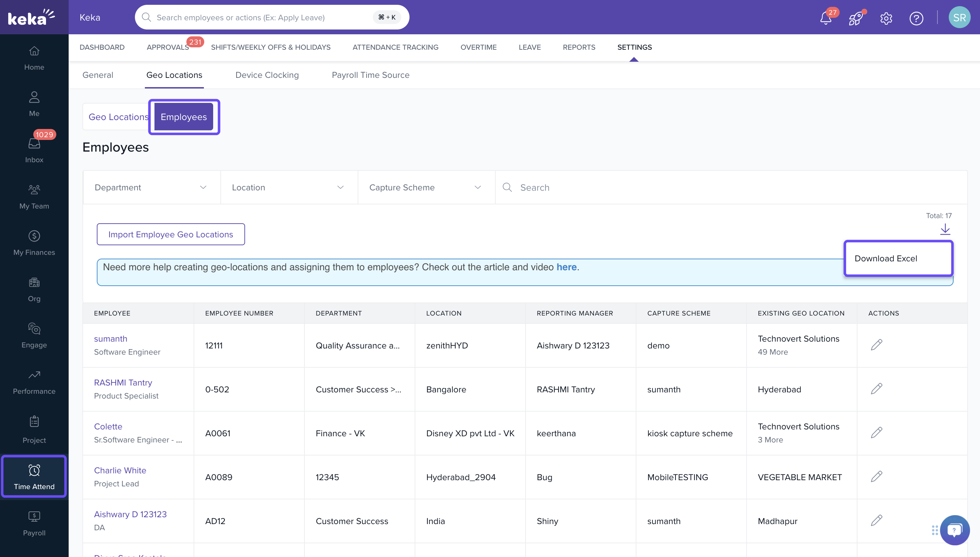Viewport: 980px width, 557px height.
Task: Expand the Capture Scheme dropdown
Action: tap(426, 188)
